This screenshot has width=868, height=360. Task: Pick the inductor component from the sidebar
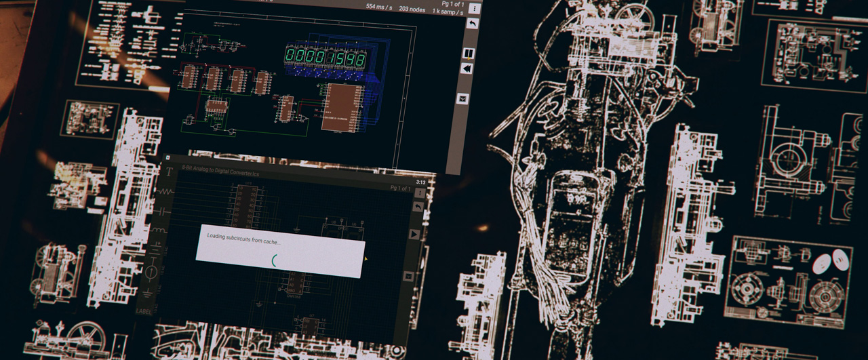tap(159, 232)
